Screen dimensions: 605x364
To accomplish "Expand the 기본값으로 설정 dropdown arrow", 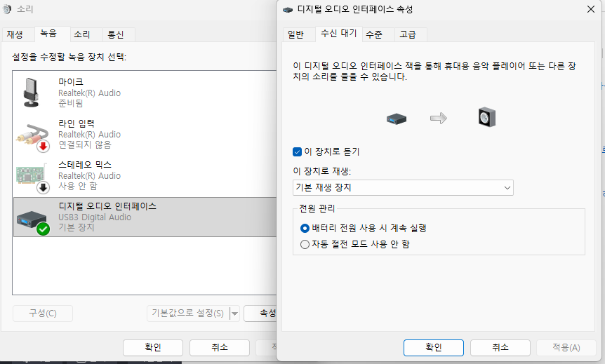I will click(234, 314).
